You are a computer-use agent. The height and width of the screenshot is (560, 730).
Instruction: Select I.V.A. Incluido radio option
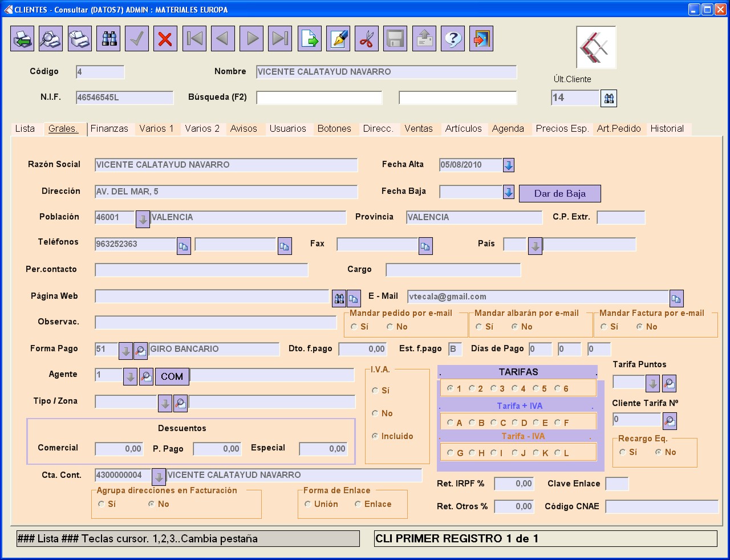click(x=375, y=436)
